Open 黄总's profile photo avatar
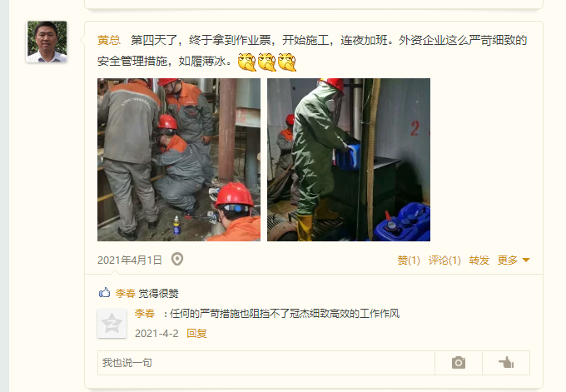This screenshot has width=566, height=392. coord(47,42)
